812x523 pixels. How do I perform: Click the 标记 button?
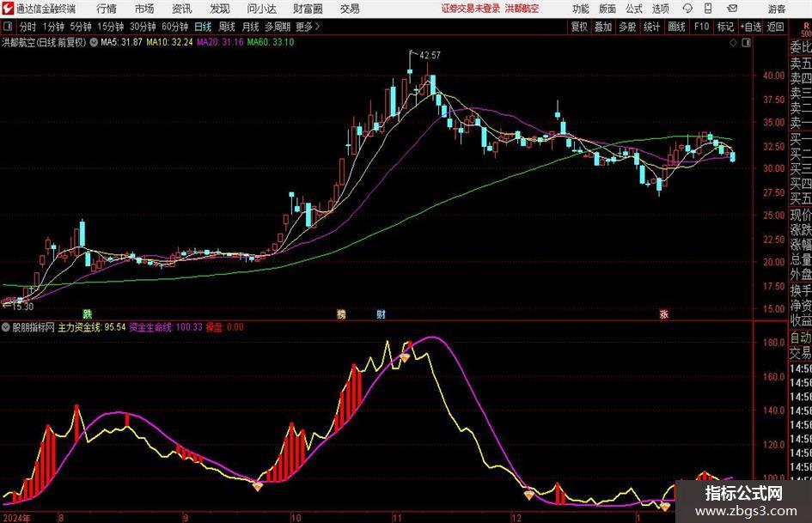pyautogui.click(x=725, y=27)
